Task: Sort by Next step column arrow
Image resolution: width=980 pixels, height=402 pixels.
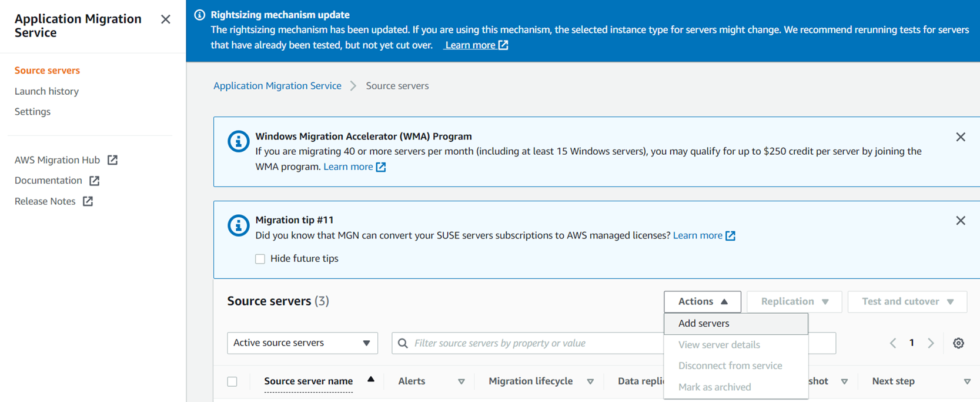Action: pos(967,382)
